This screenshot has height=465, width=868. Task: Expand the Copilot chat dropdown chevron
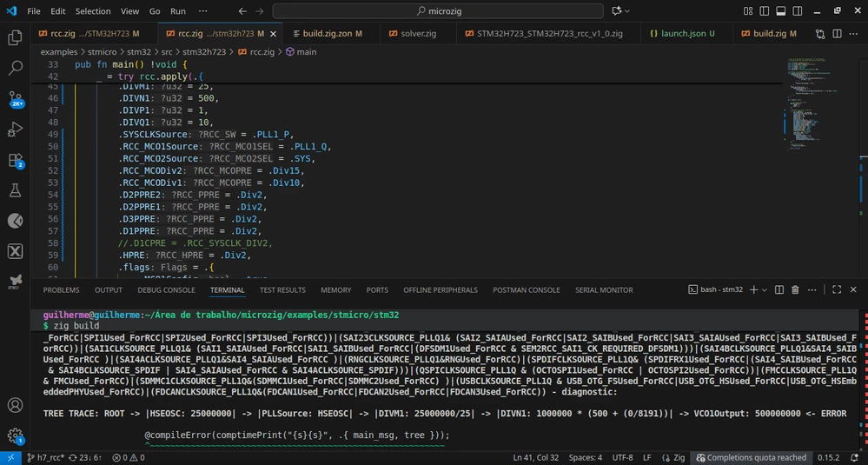[627, 11]
